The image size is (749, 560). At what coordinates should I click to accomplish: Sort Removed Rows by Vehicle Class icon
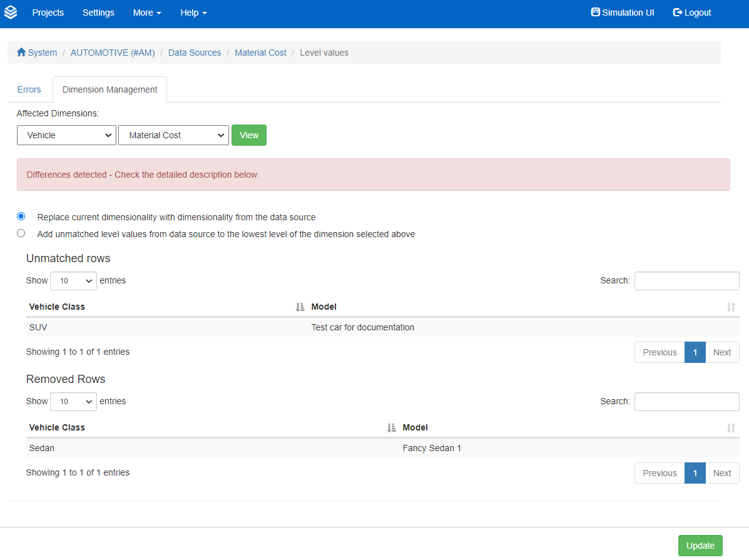coord(391,427)
